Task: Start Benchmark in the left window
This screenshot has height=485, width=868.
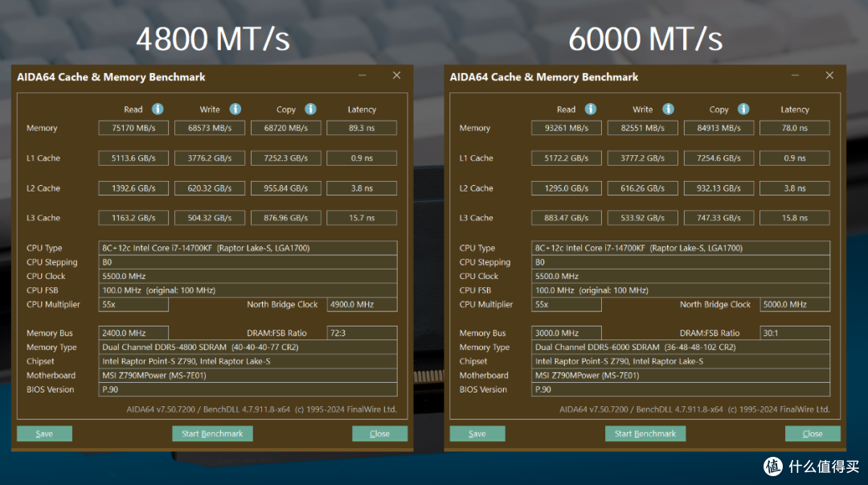Action: [212, 434]
